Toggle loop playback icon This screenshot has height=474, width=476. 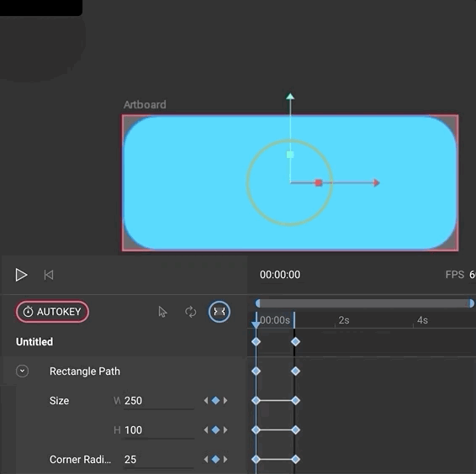(191, 312)
